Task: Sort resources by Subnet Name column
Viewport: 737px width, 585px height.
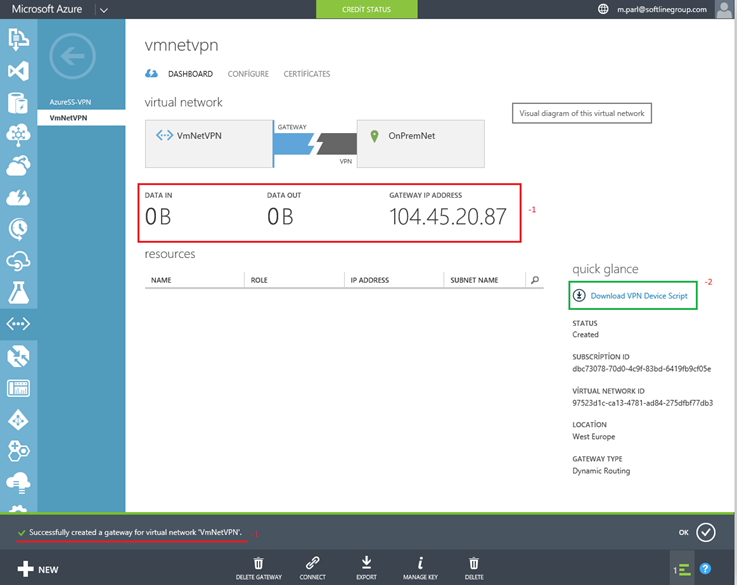Action: (x=474, y=280)
